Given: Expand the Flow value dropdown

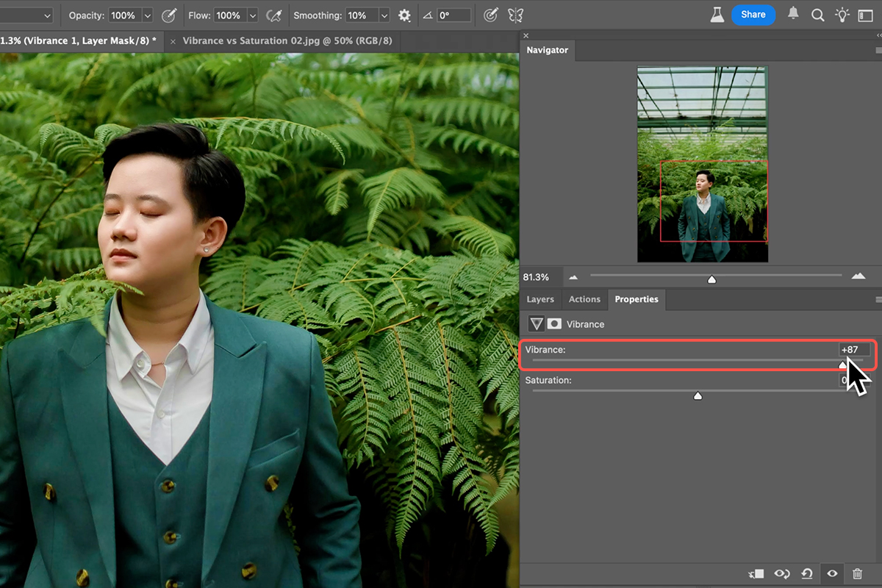Looking at the screenshot, I should click(253, 15).
